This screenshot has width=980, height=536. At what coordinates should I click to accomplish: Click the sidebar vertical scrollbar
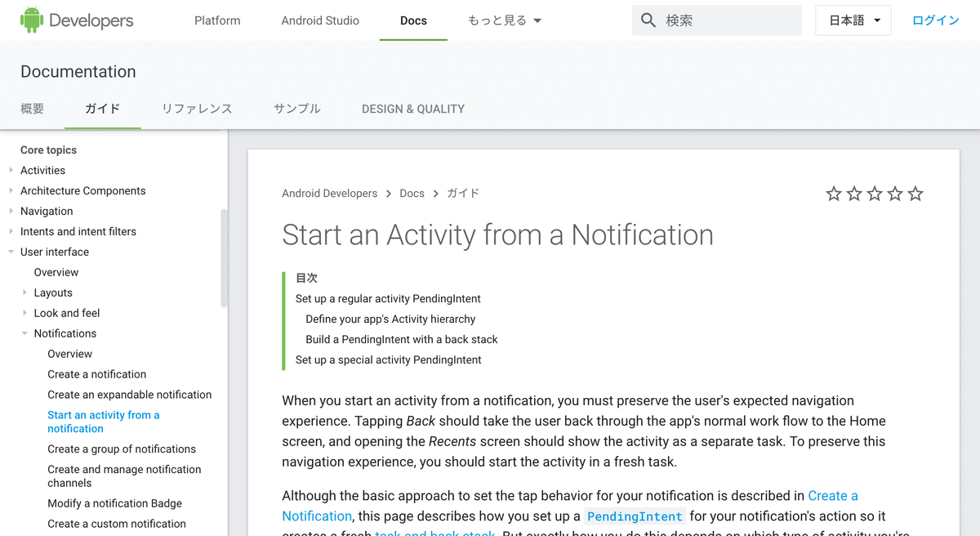click(224, 257)
